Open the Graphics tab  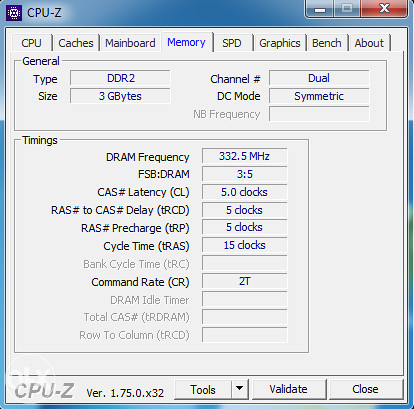(x=280, y=43)
